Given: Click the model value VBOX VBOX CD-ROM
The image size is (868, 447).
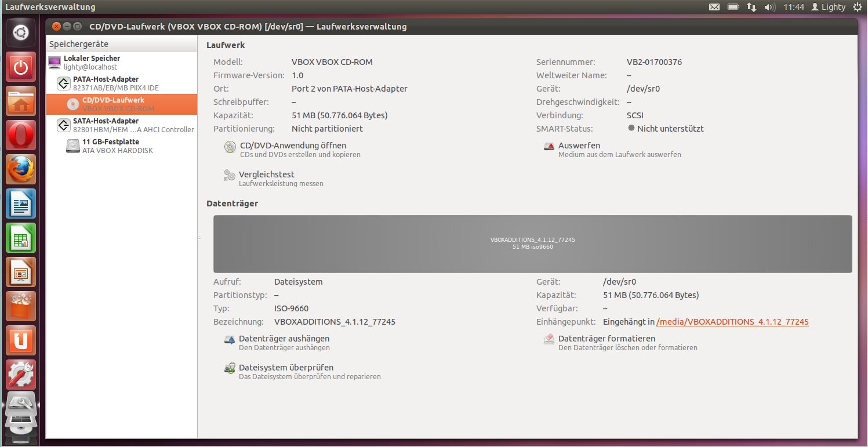Looking at the screenshot, I should click(332, 62).
